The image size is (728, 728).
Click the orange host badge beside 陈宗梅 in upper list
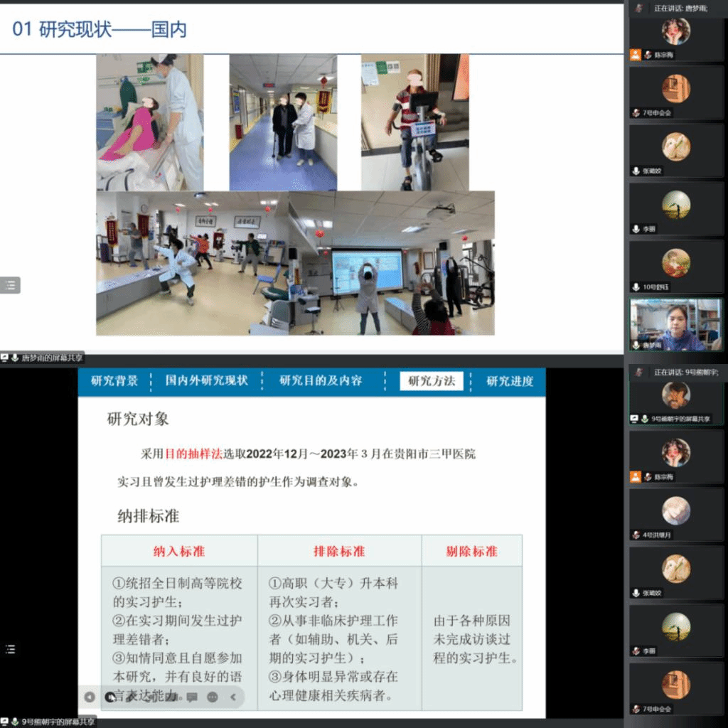[x=636, y=55]
